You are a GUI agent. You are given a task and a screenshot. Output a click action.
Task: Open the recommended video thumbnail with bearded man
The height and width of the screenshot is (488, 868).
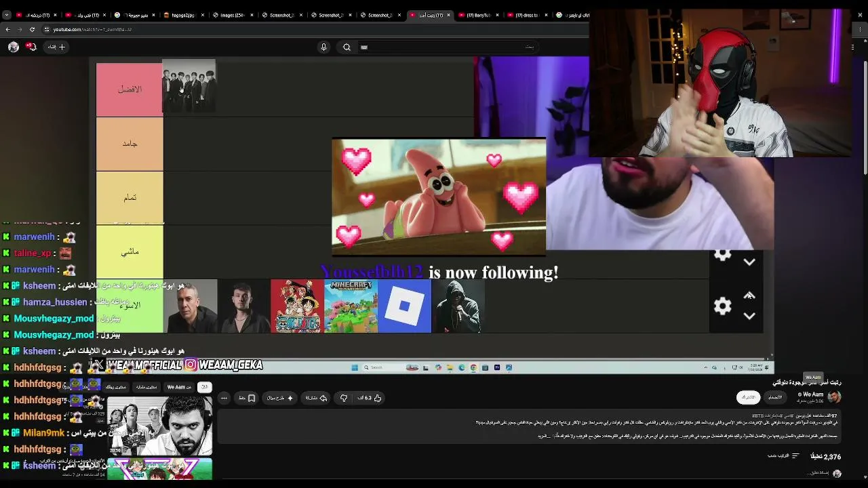tap(160, 426)
